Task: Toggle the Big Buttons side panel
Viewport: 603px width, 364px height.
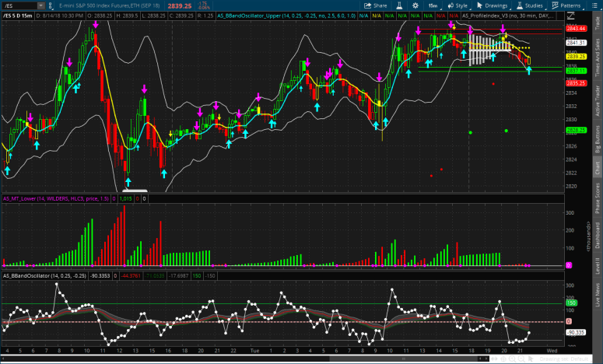Action: click(x=597, y=139)
